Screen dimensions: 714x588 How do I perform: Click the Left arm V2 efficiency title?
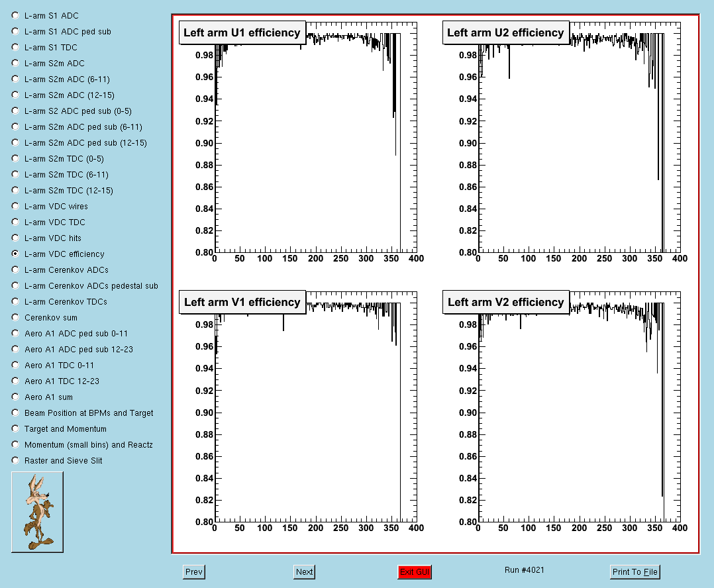pos(505,302)
